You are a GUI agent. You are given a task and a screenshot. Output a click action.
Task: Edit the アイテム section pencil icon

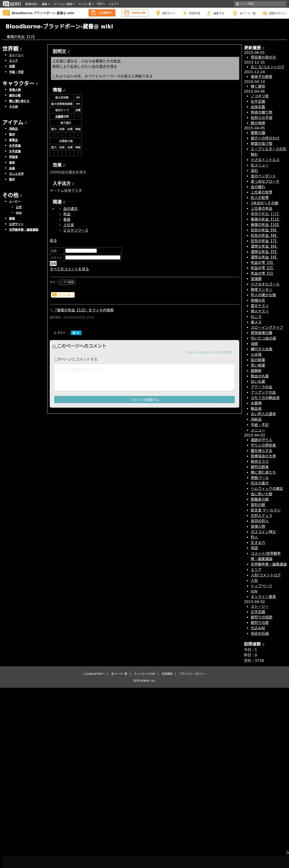pyautogui.click(x=26, y=123)
